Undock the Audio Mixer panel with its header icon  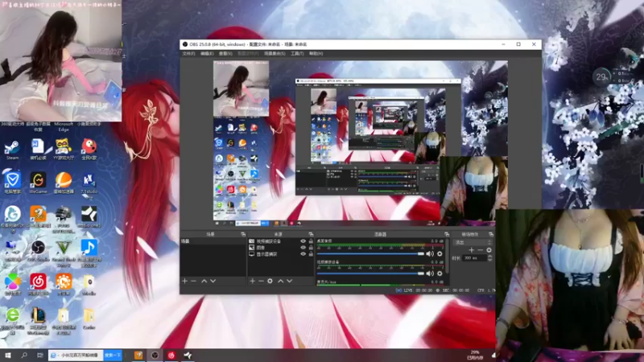tap(447, 234)
